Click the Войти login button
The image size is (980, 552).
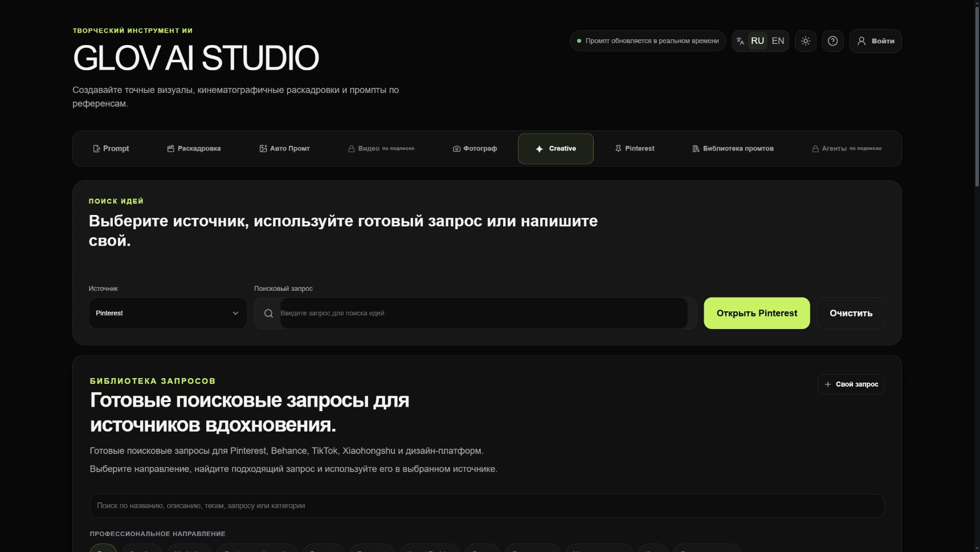[x=875, y=41]
